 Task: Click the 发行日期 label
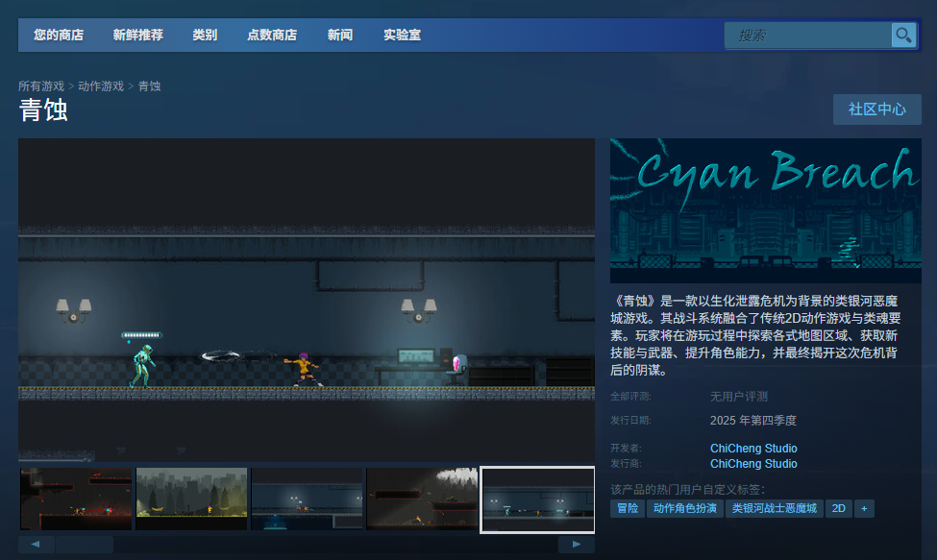click(630, 421)
